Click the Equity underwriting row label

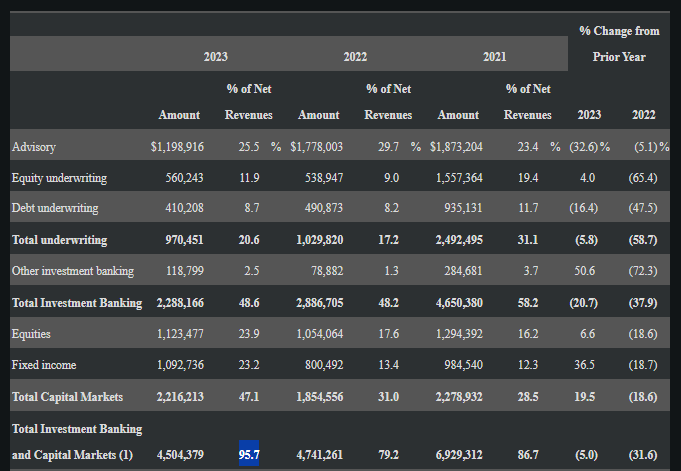59,178
